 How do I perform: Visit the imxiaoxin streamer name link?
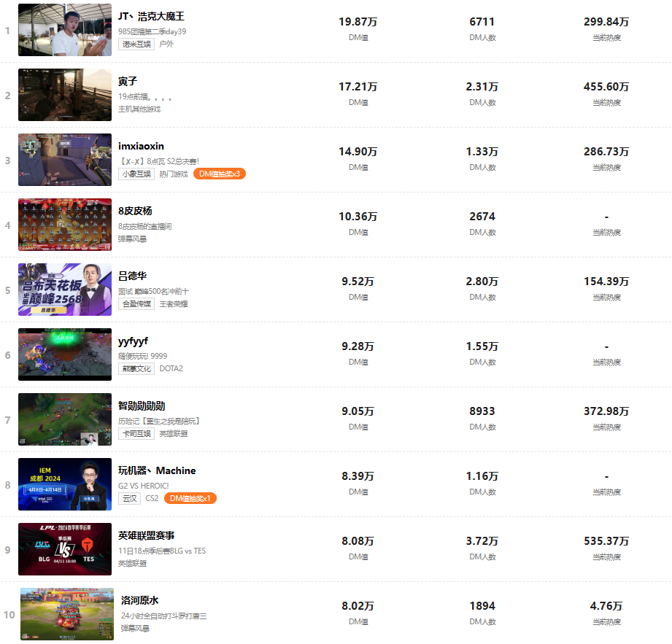(x=141, y=146)
